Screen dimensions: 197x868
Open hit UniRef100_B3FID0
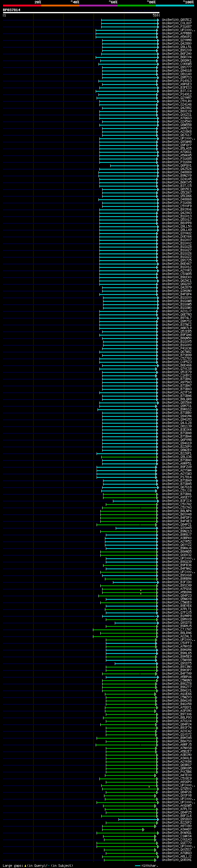[176, 582]
